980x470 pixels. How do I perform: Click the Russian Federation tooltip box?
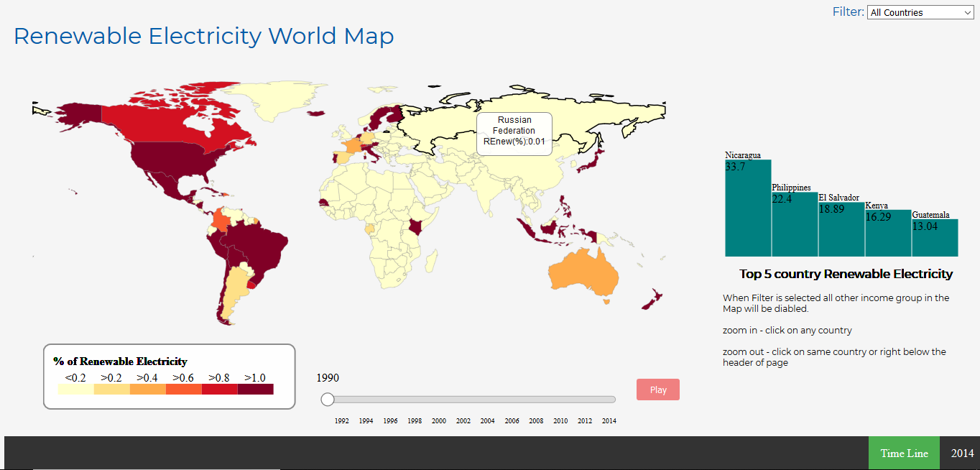click(x=514, y=134)
